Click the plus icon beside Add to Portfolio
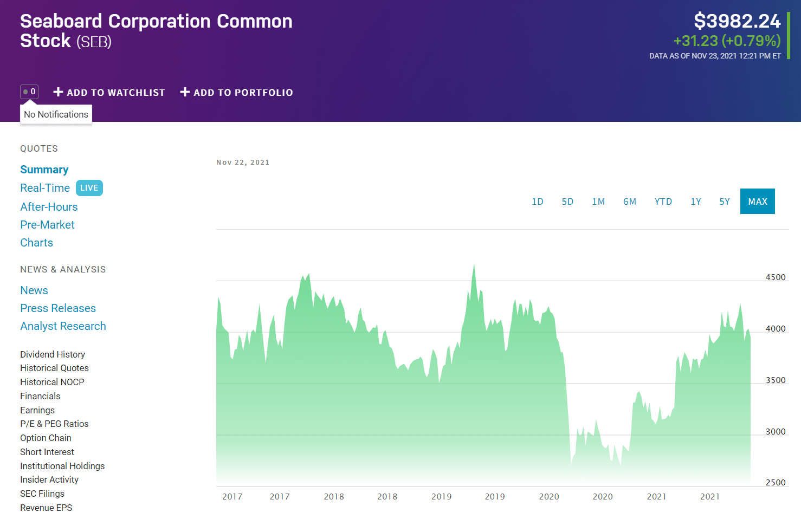Screen dimensions: 801x532 [x=185, y=92]
